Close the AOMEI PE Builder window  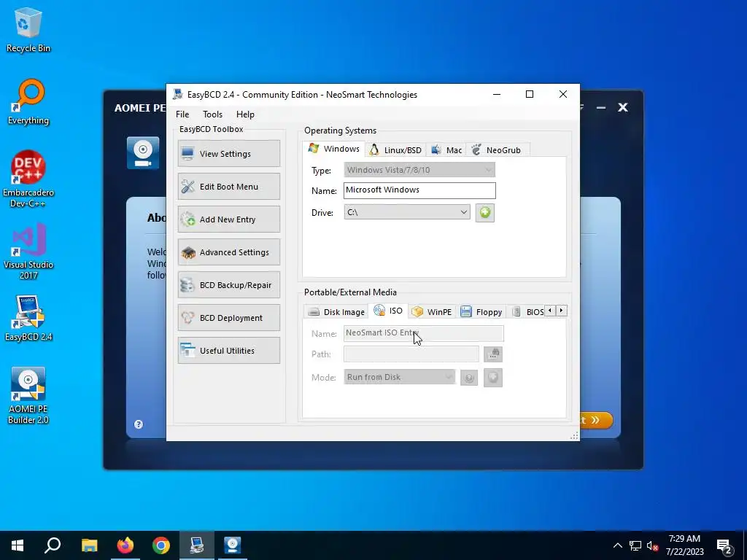[x=623, y=108]
